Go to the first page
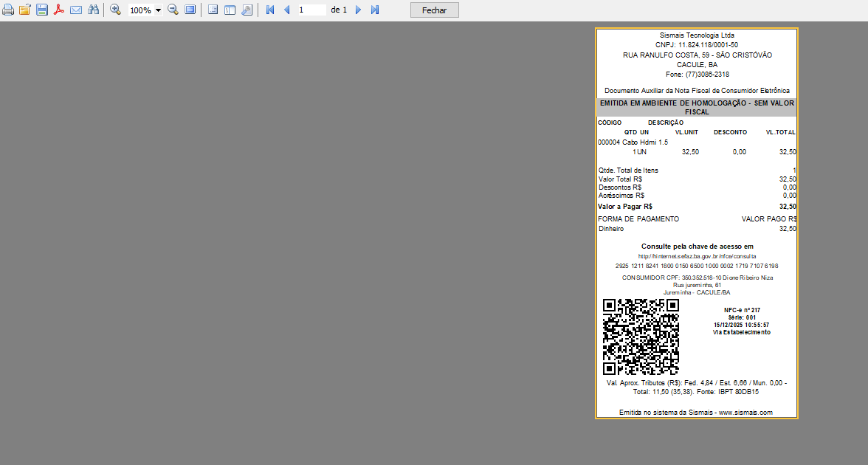The width and height of the screenshot is (868, 465). point(269,10)
